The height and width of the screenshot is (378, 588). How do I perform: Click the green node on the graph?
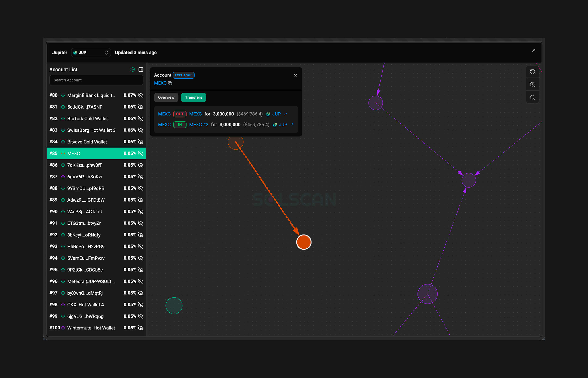pyautogui.click(x=174, y=306)
